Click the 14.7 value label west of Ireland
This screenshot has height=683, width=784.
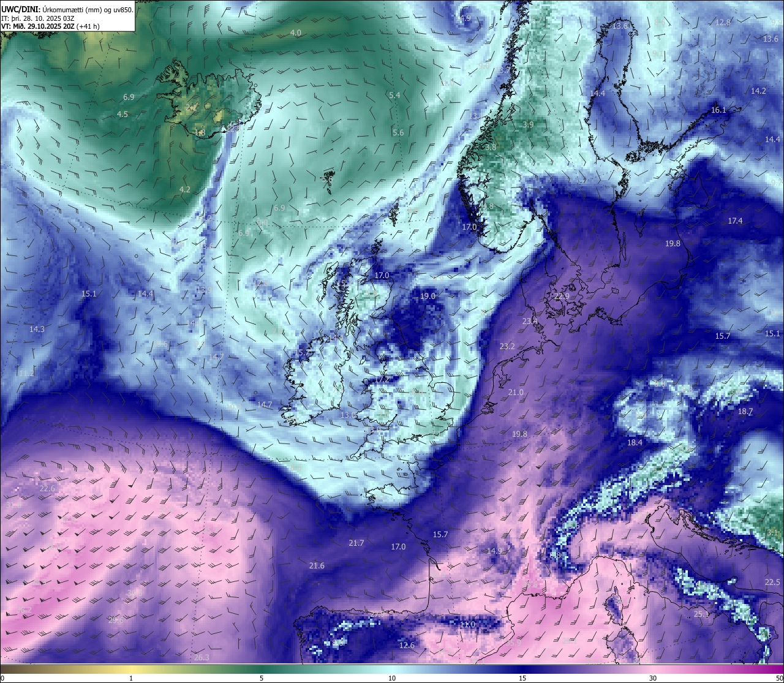click(265, 405)
